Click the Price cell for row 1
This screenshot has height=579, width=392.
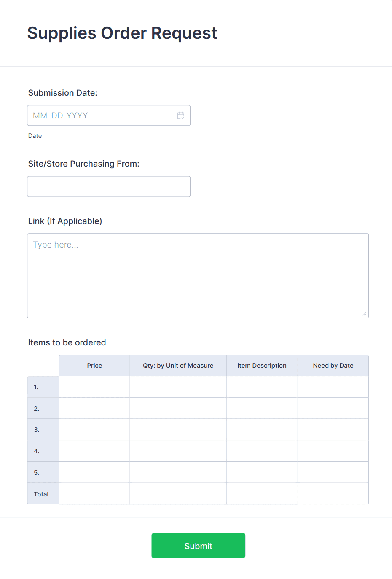coord(94,386)
